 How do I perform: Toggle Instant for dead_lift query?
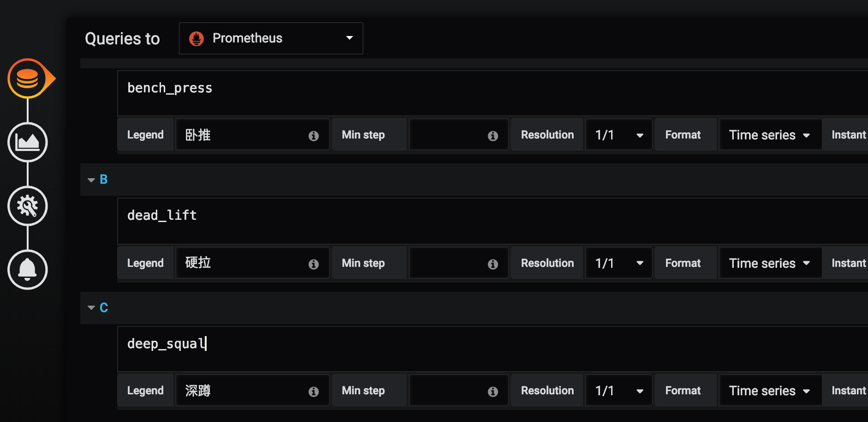(x=848, y=263)
